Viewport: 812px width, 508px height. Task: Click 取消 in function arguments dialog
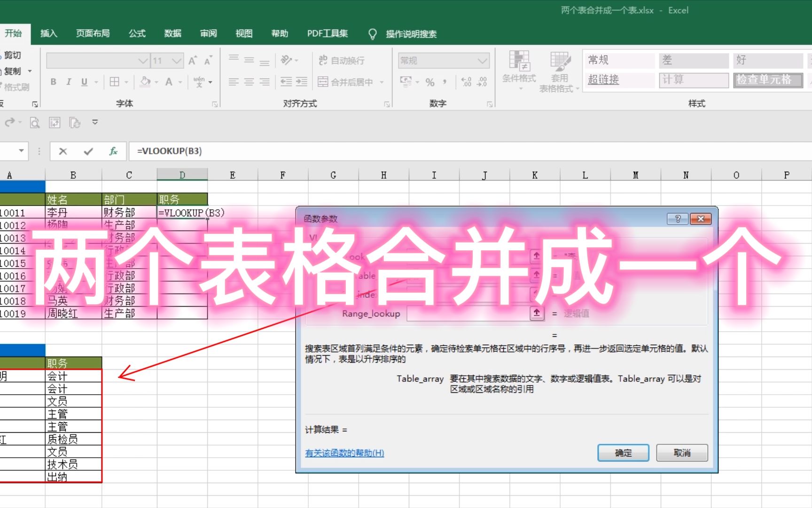682,453
